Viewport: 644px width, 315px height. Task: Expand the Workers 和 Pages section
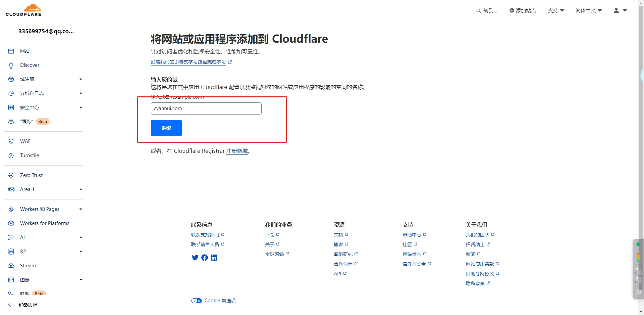[80, 209]
